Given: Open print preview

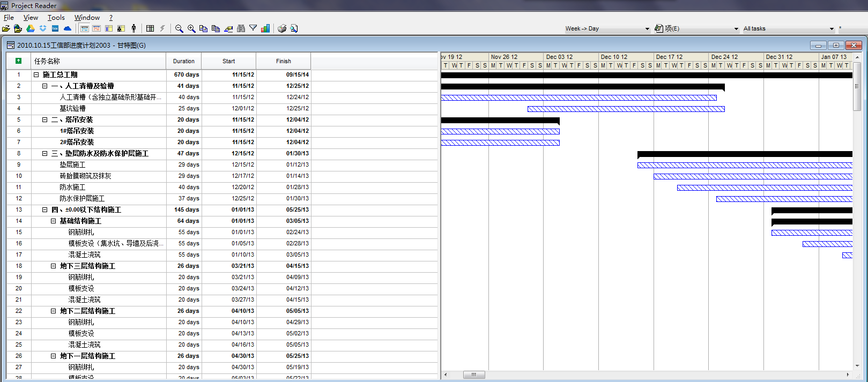Looking at the screenshot, I should click(x=294, y=28).
